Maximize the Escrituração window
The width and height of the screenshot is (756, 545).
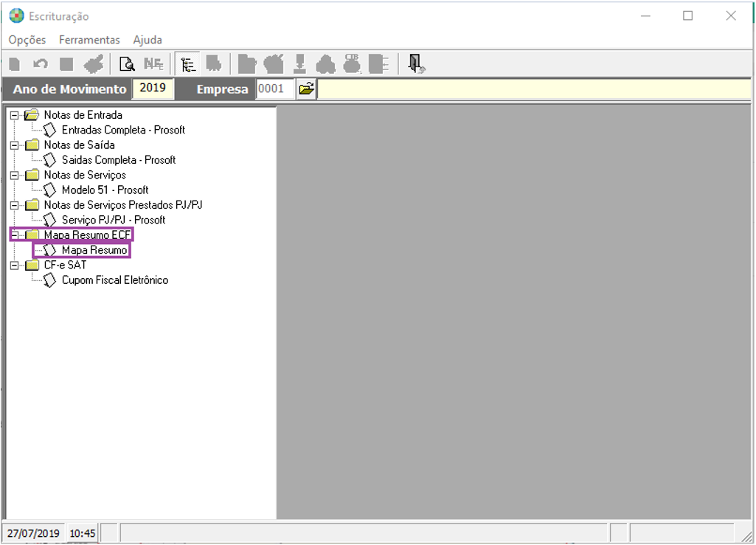(x=688, y=16)
